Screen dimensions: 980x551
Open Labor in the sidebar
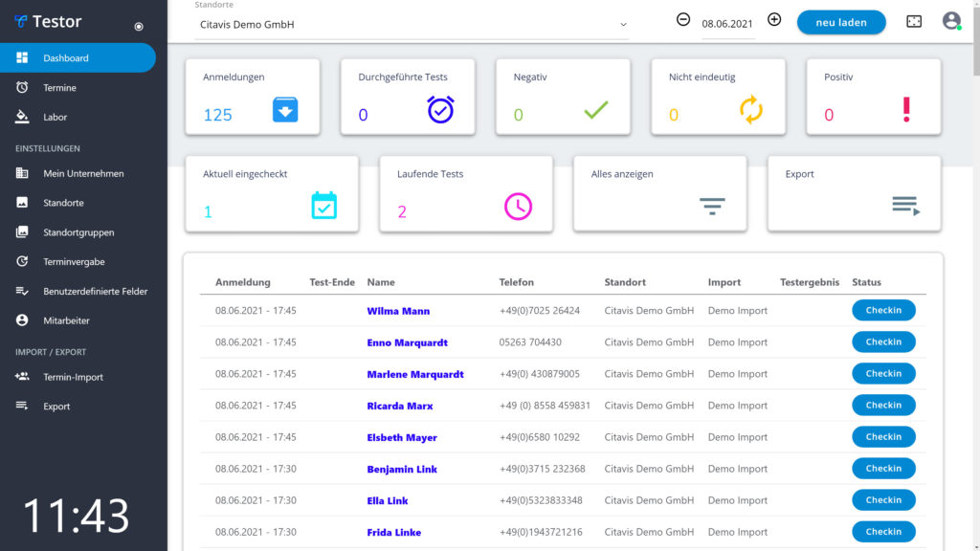[x=55, y=117]
